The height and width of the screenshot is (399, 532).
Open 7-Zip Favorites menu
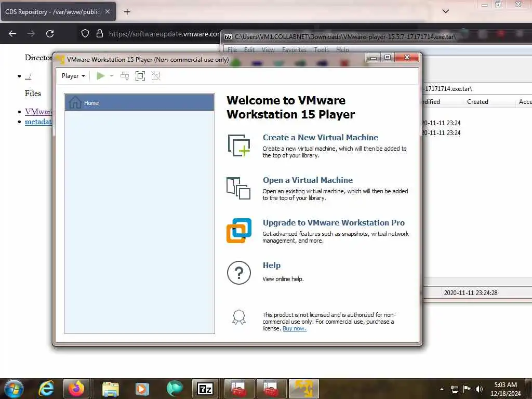[x=294, y=49]
